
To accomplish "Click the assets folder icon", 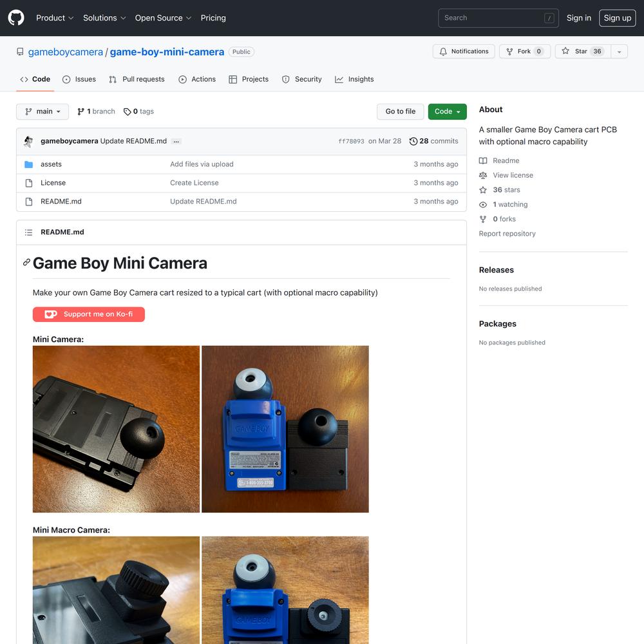I will (x=29, y=164).
